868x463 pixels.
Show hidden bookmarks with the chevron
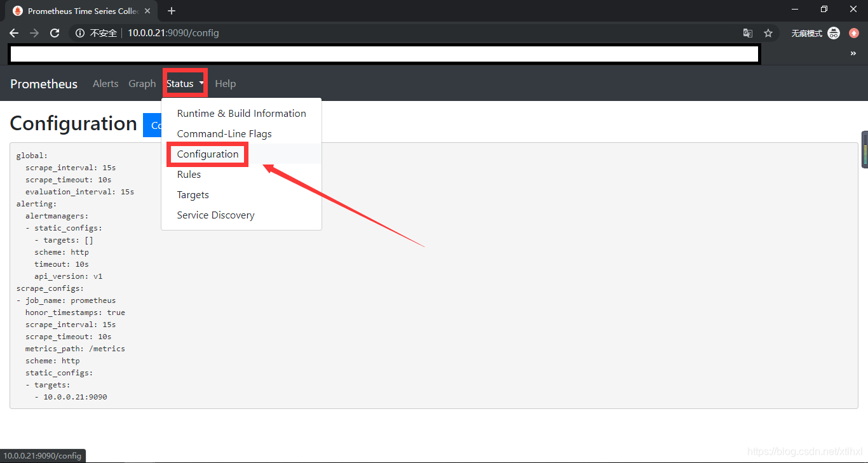(853, 54)
